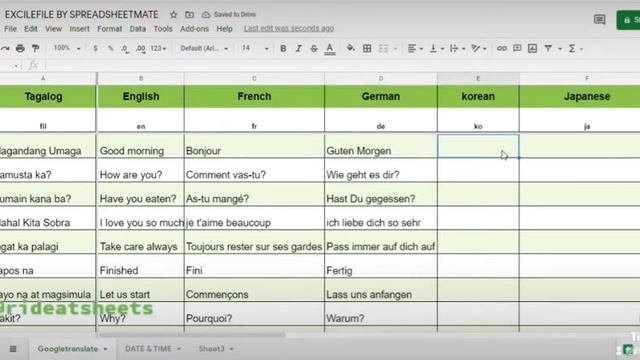
Task: Click the Last edit was seconds ago link
Action: click(x=289, y=29)
